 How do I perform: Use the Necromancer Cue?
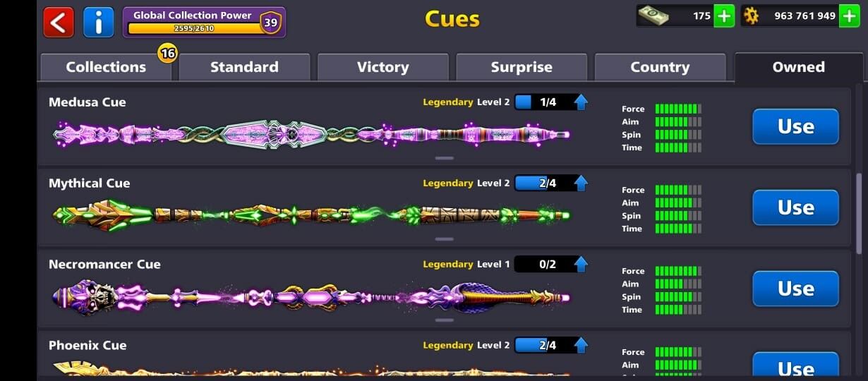point(795,289)
